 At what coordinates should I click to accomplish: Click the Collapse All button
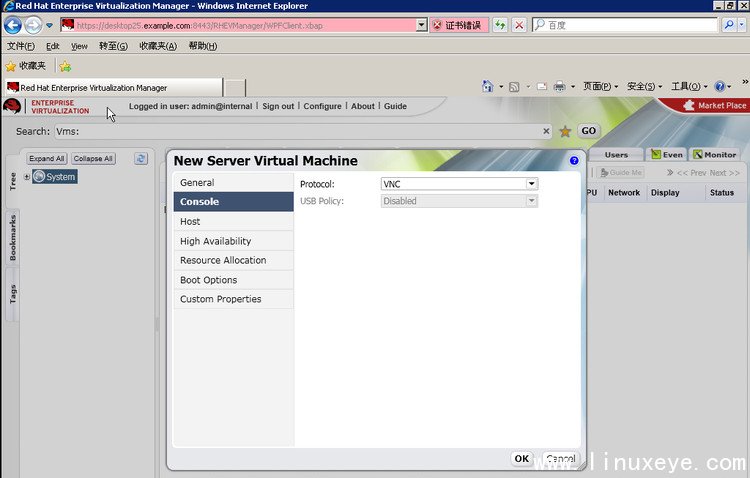[x=93, y=158]
